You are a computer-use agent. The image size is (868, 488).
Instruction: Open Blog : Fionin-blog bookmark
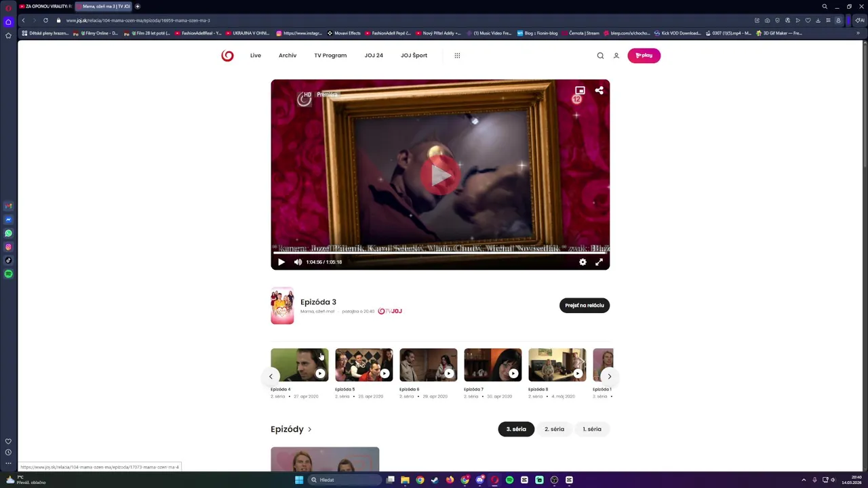pyautogui.click(x=537, y=33)
